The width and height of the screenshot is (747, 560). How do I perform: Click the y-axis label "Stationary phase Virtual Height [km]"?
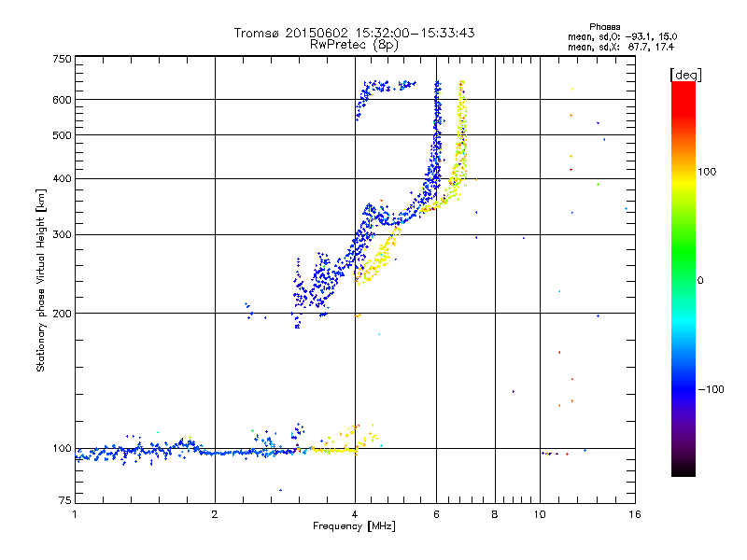tap(40, 280)
